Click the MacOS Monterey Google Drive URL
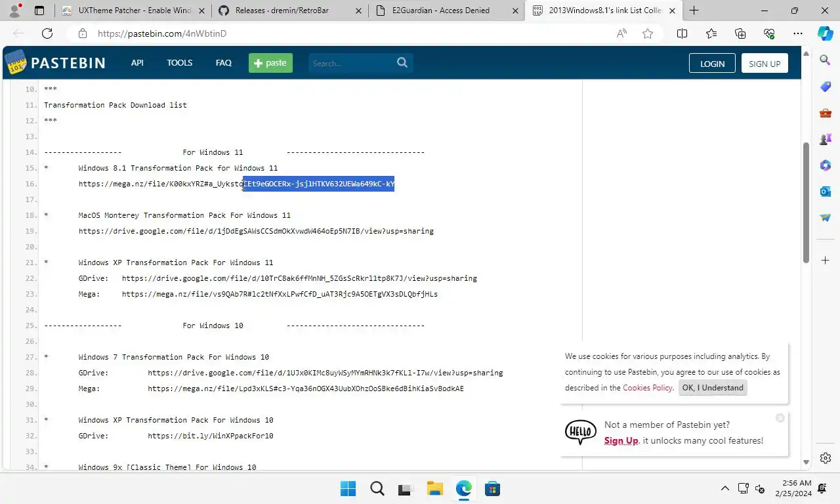The width and height of the screenshot is (840, 504). point(256,231)
